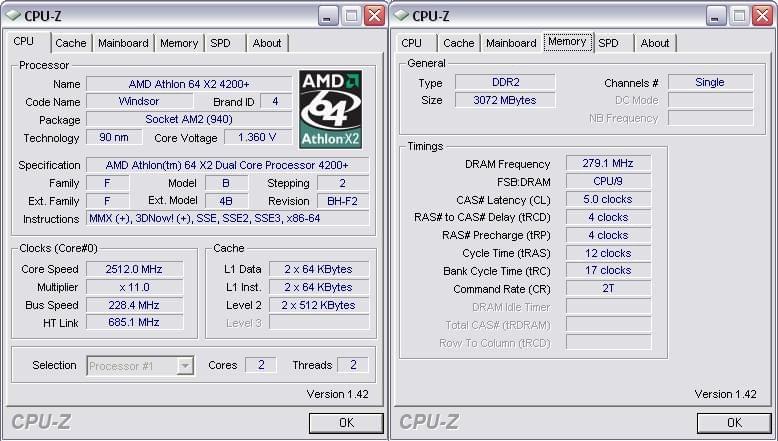Viewport: 778px width, 441px height.
Task: Click Technology value 90 nm
Action: point(114,137)
